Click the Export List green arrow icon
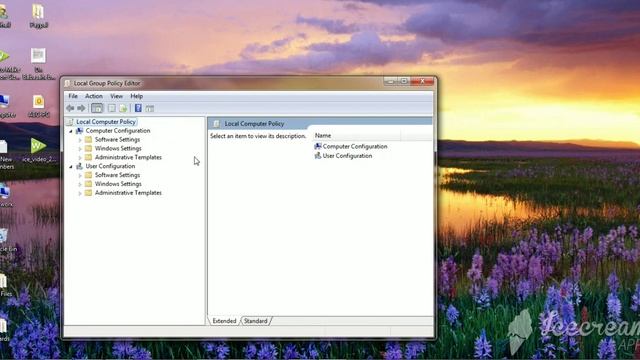 [x=123, y=108]
